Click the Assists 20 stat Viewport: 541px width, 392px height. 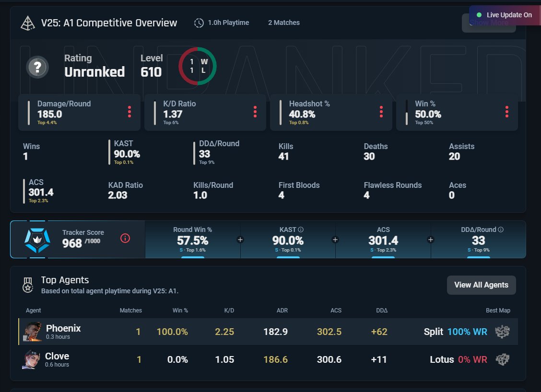click(x=462, y=152)
